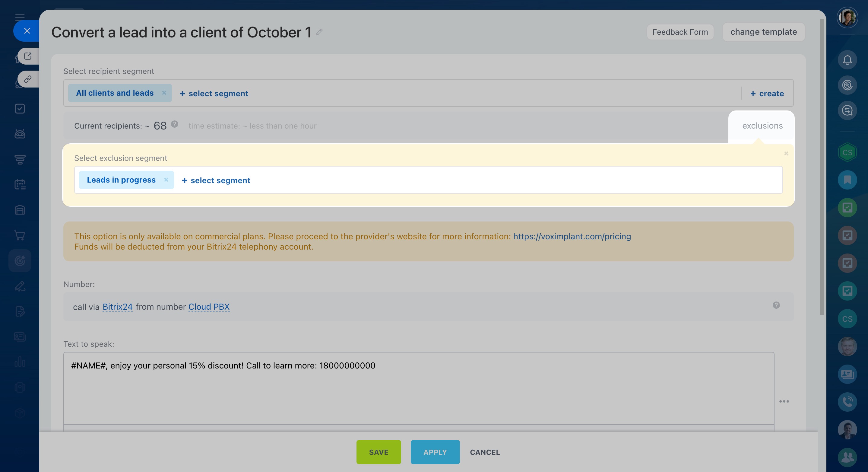Click the pencil icon to rename campaign title

tap(319, 32)
